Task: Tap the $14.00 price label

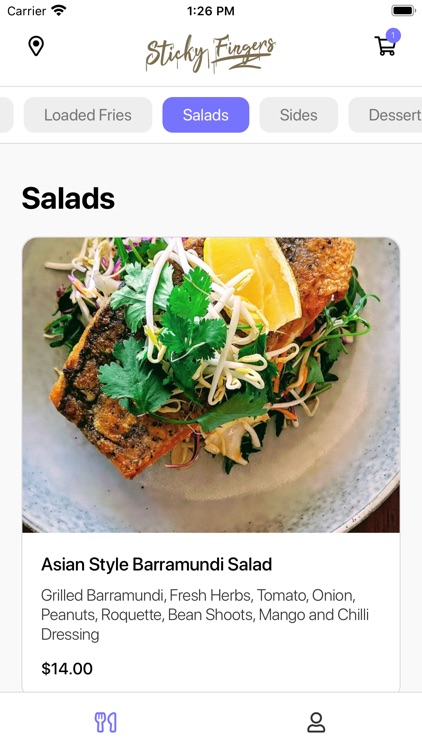Action: 67,669
